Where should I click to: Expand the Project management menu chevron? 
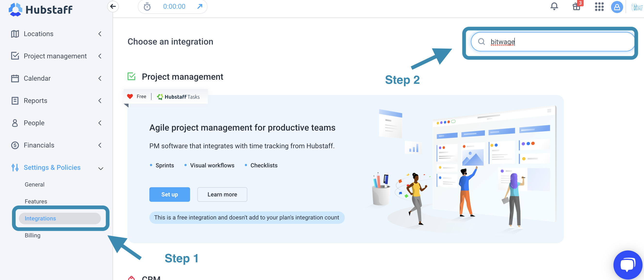(100, 56)
